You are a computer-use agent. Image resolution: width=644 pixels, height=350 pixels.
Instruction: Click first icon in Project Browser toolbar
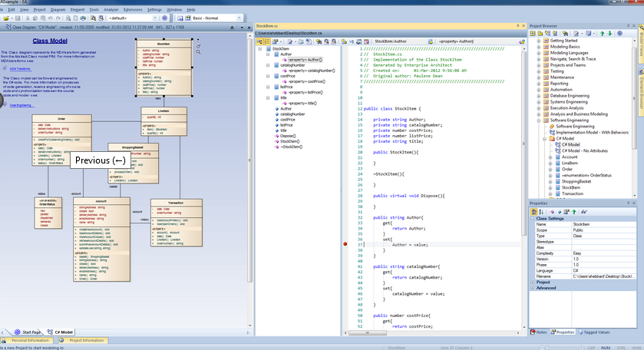[x=533, y=33]
